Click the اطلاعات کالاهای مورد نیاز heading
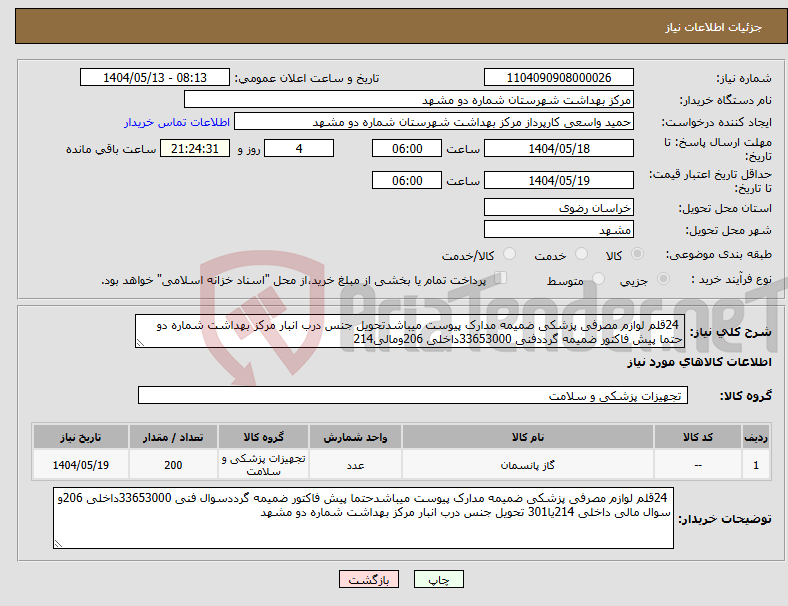The image size is (788, 606). coord(699,362)
